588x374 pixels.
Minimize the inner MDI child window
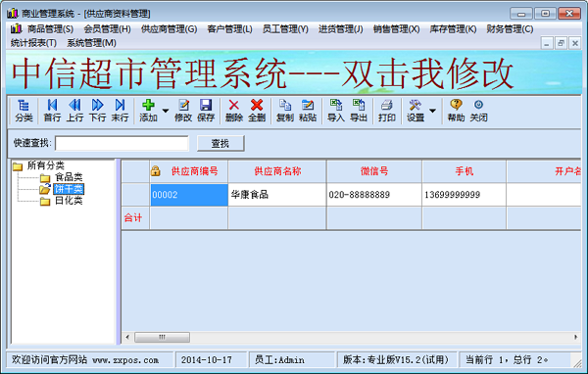[x=547, y=43]
